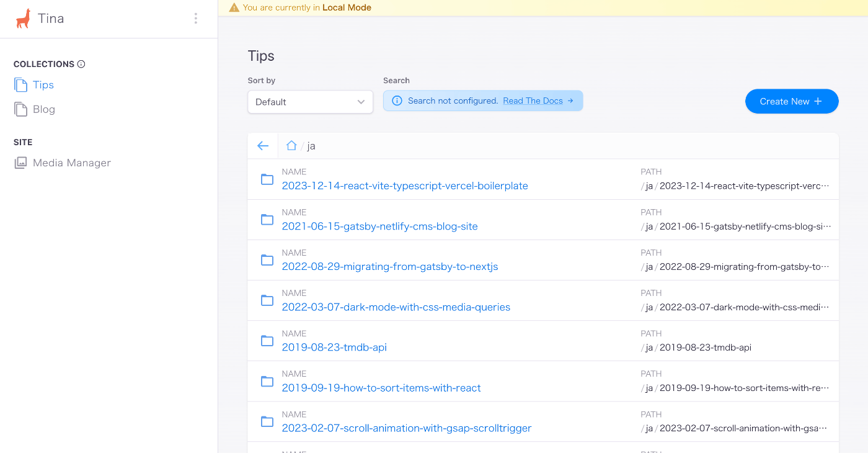Click the document icon next to Blog

click(x=21, y=109)
